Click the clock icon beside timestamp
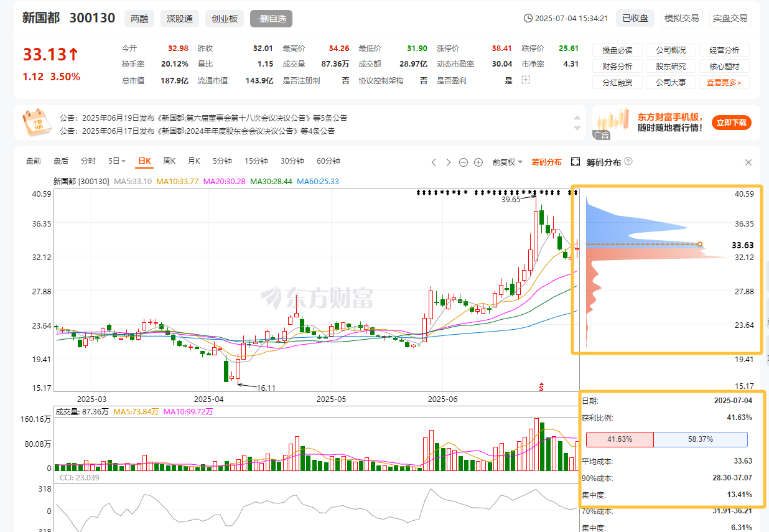 coord(528,18)
